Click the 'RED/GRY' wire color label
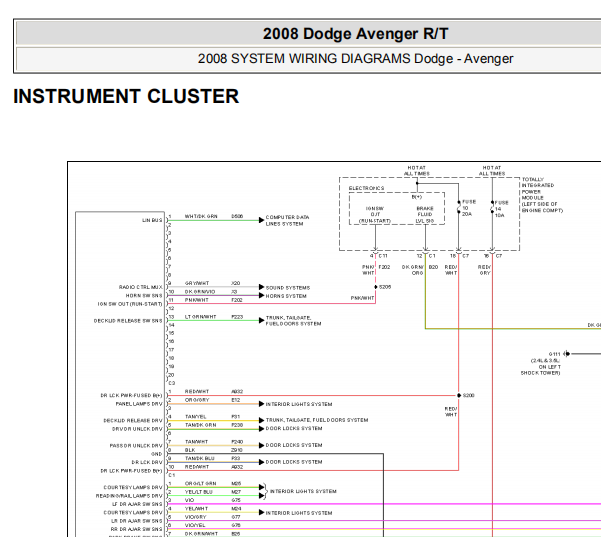Image resolution: width=601 pixels, height=537 pixels. pos(484,270)
